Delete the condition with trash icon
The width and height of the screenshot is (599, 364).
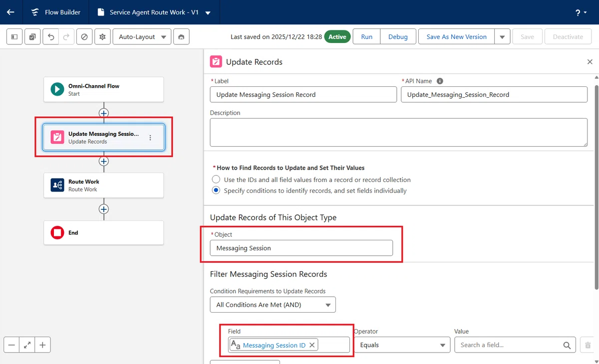pyautogui.click(x=588, y=345)
